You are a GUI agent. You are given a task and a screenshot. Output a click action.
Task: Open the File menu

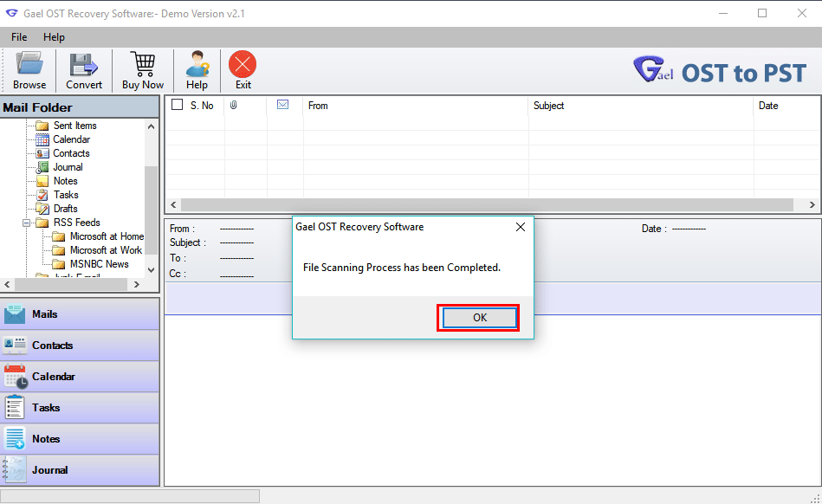pyautogui.click(x=19, y=37)
